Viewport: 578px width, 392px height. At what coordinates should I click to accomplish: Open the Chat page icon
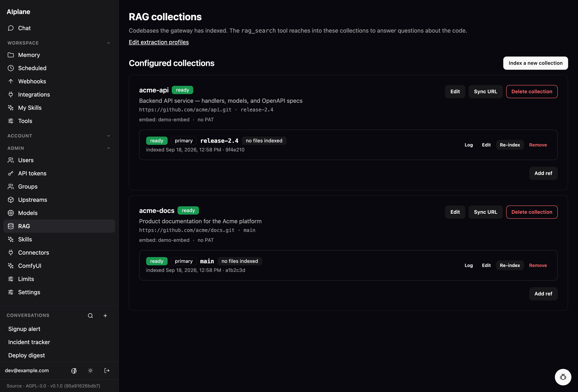pyautogui.click(x=11, y=28)
